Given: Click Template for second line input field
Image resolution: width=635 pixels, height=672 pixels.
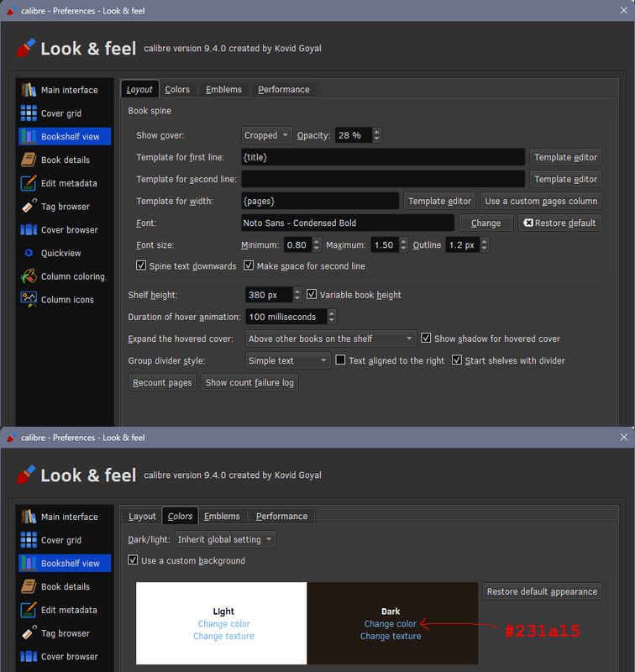Looking at the screenshot, I should (x=383, y=179).
